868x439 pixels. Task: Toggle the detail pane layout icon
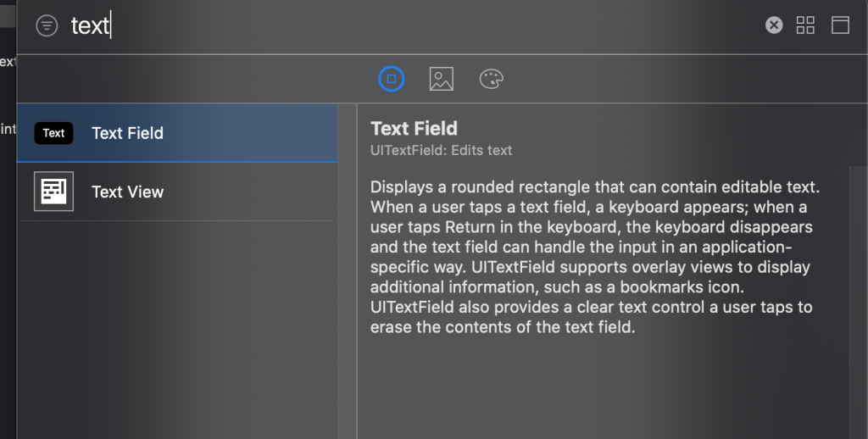pyautogui.click(x=840, y=25)
